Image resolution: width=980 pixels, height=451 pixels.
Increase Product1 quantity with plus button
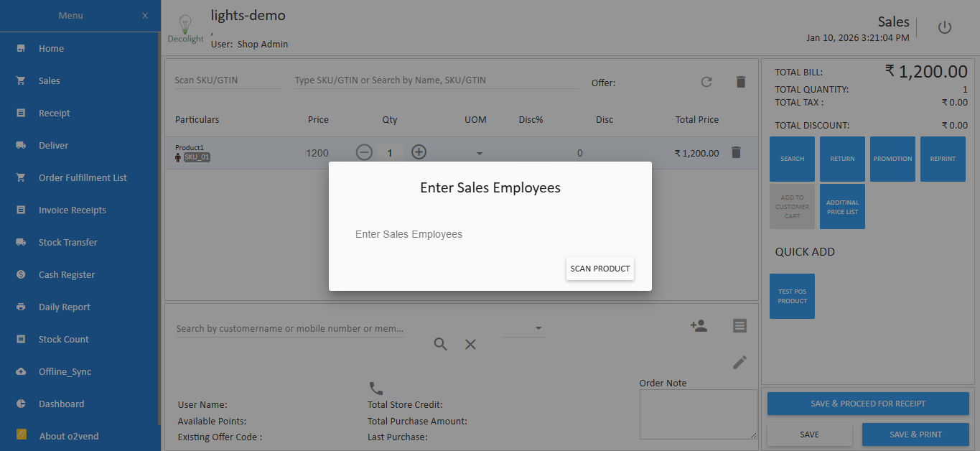[x=419, y=152]
